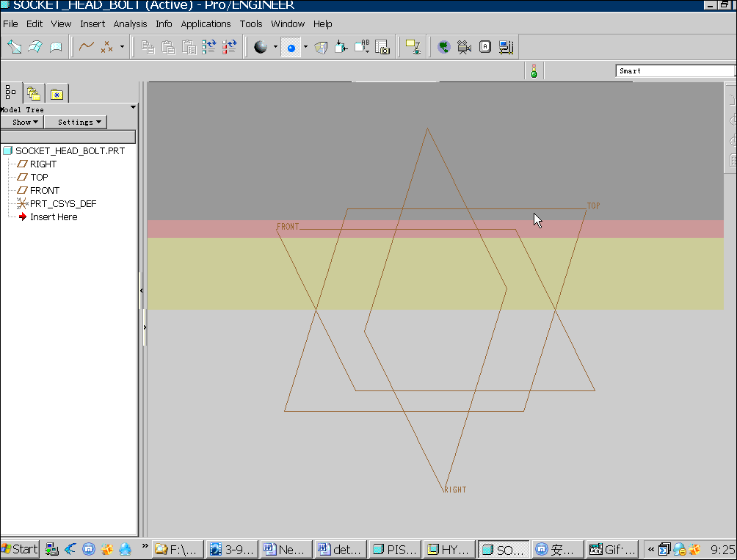The image size is (737, 560).
Task: Select the RIGHT datum plane tree item
Action: (x=43, y=164)
